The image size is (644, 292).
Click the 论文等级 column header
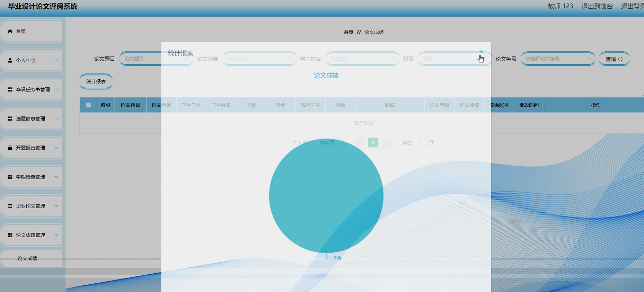coord(439,105)
